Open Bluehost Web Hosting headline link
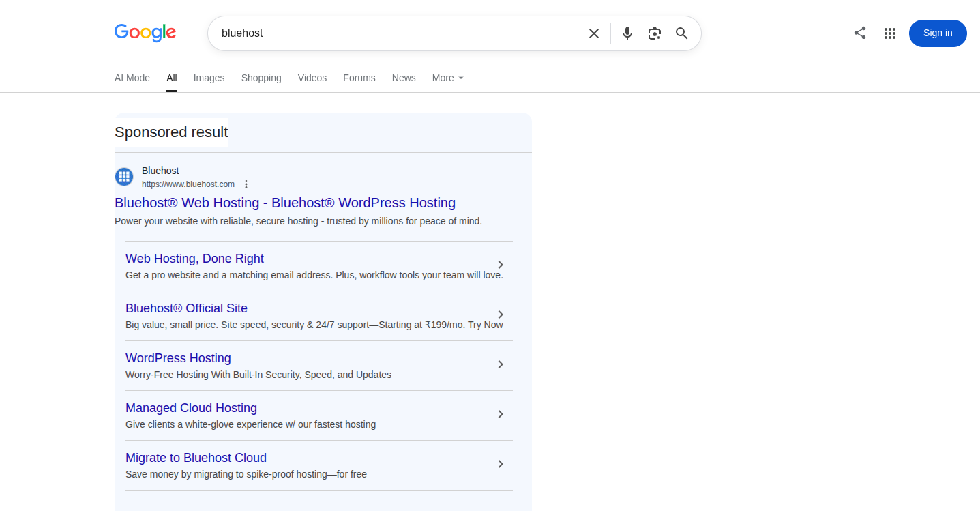Image resolution: width=980 pixels, height=511 pixels. click(285, 203)
